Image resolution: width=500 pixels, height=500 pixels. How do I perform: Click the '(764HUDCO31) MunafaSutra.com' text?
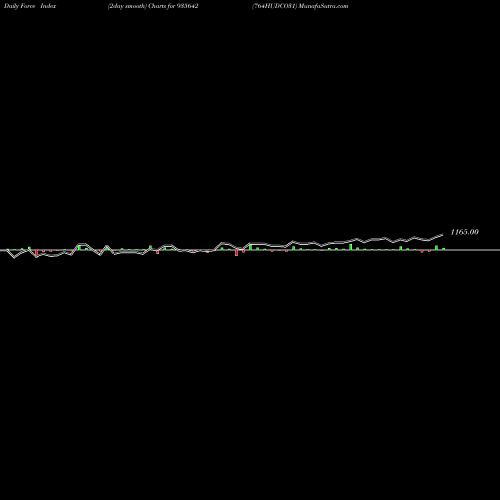300,6
